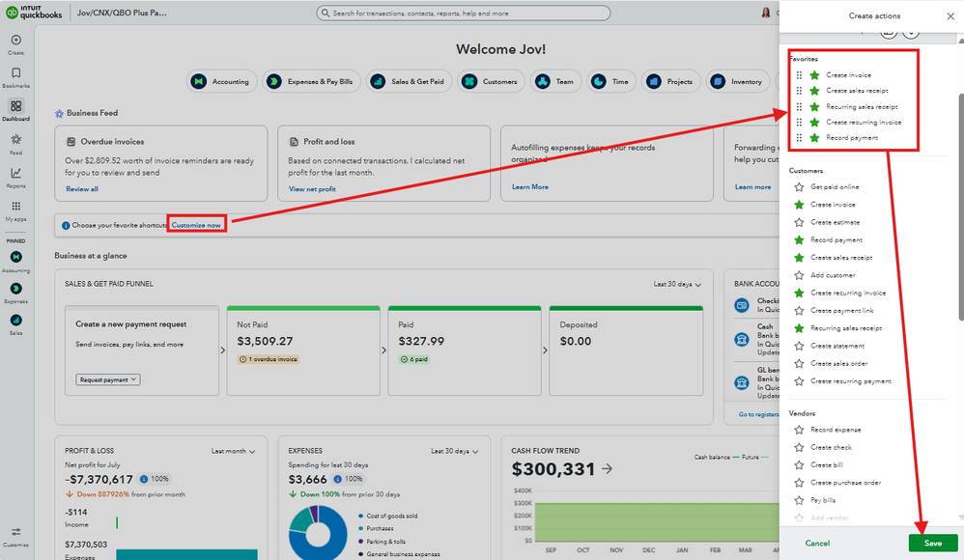The height and width of the screenshot is (560, 964).
Task: Expand chevron after payment request card
Action: click(222, 350)
